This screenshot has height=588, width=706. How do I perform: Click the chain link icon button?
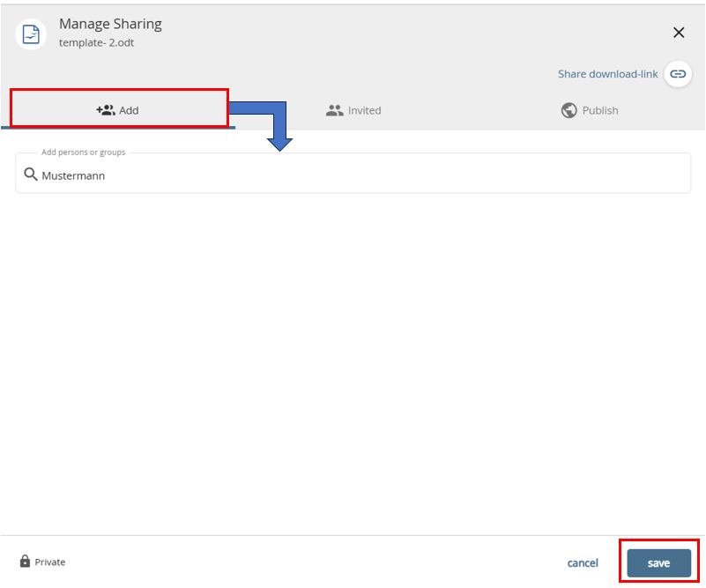coord(677,74)
